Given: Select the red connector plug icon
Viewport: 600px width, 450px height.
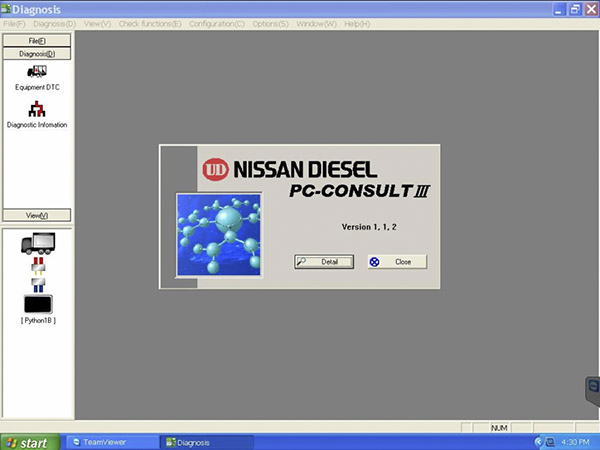Looking at the screenshot, I should (x=38, y=263).
